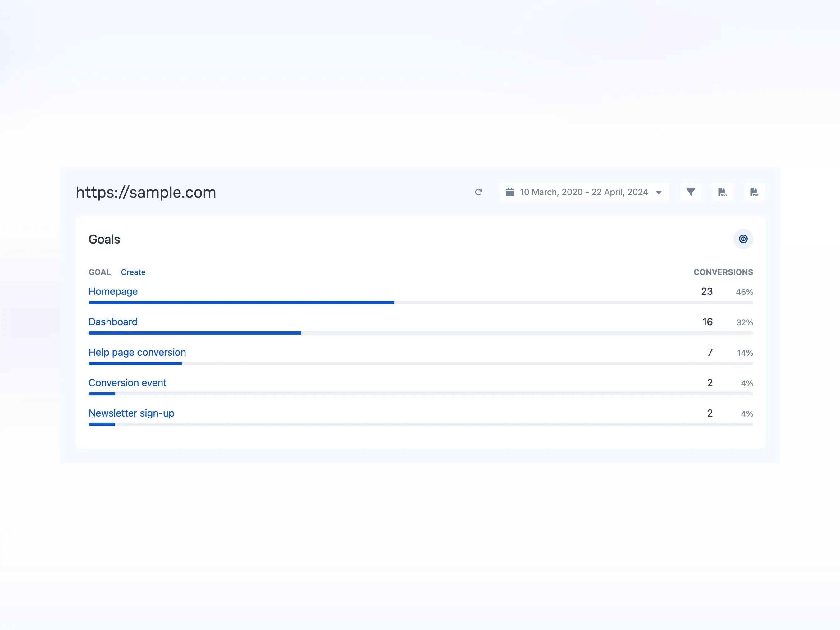This screenshot has width=840, height=630.
Task: Export the report as CSV
Action: [x=723, y=192]
